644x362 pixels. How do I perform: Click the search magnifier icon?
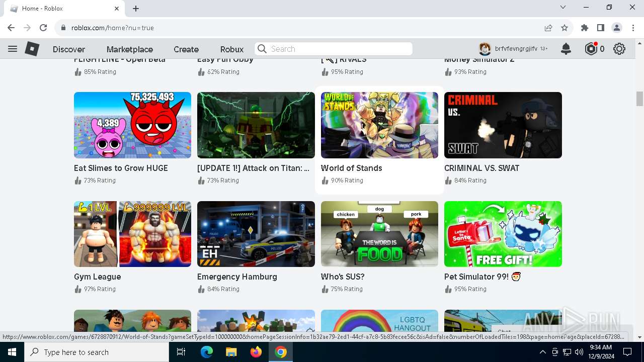coord(262,49)
